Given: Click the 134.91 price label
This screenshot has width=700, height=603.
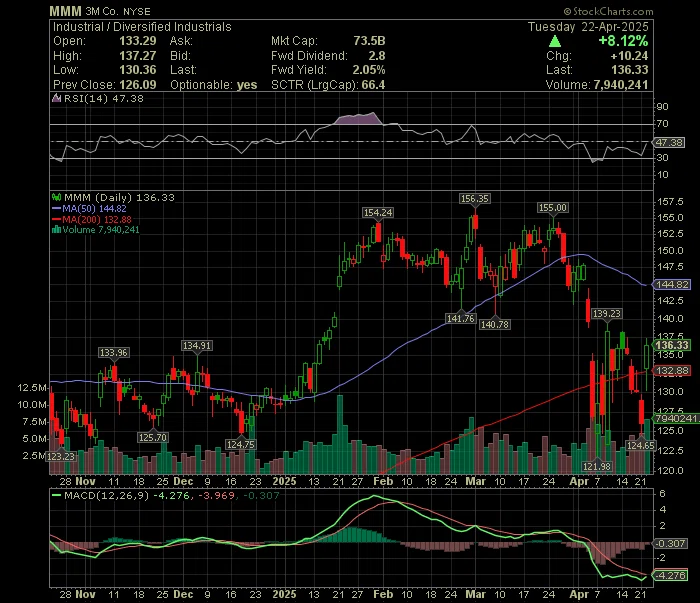Looking at the screenshot, I should tap(197, 345).
